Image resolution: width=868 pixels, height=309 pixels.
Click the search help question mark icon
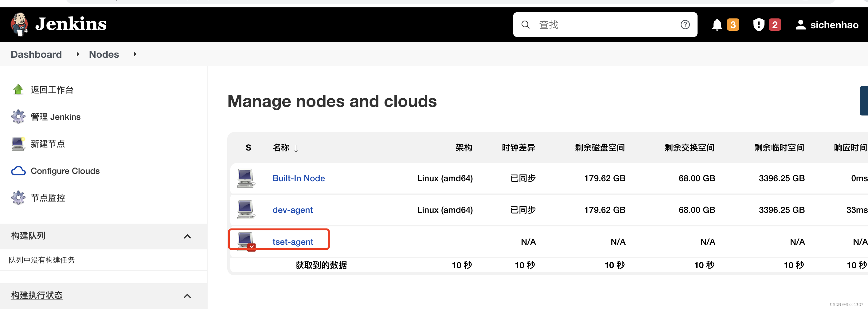685,25
